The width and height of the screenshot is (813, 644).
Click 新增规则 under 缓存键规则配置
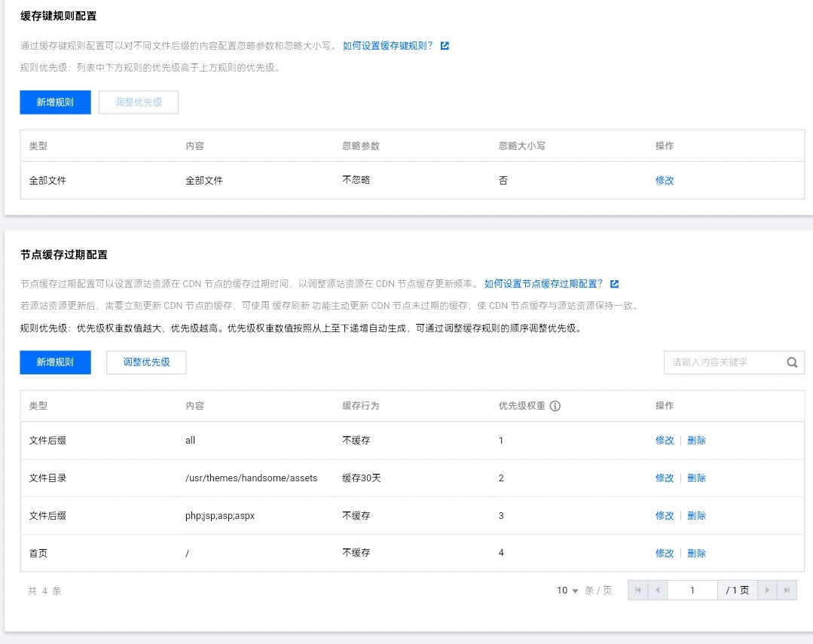(55, 102)
